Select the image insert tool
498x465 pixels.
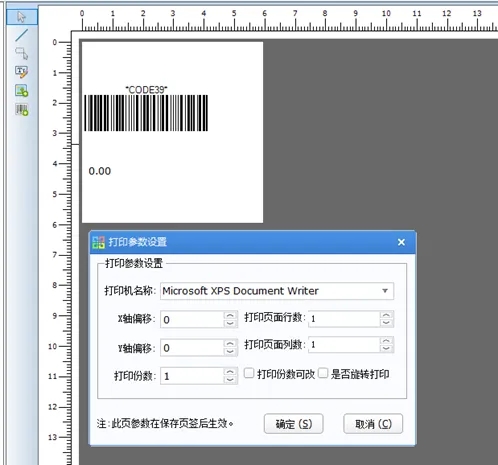[22, 90]
